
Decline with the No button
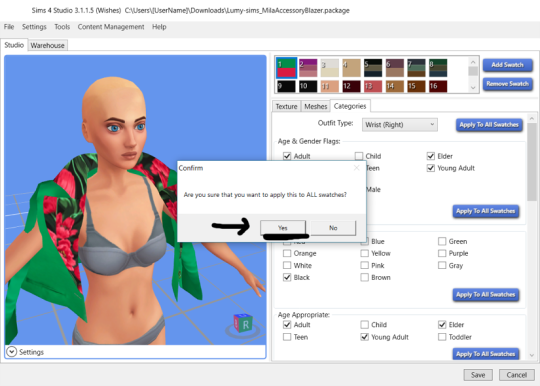coord(333,228)
